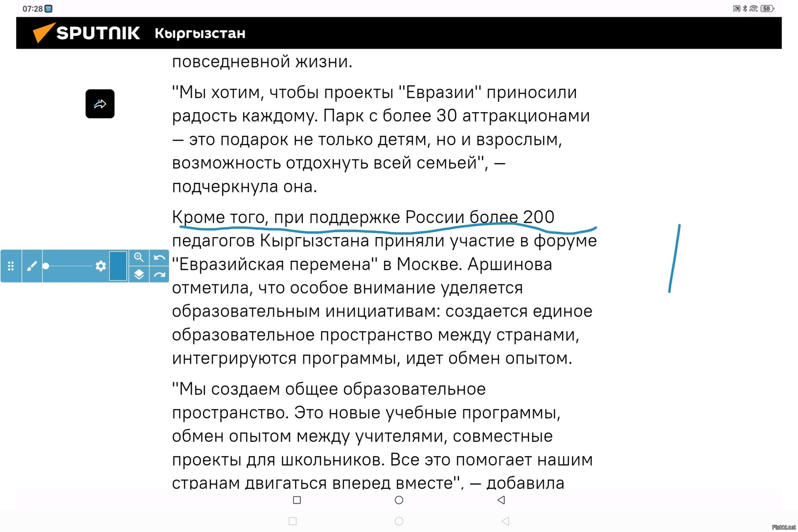Tap the lower faded home circle
Screen dimensions: 798x532
[399, 521]
